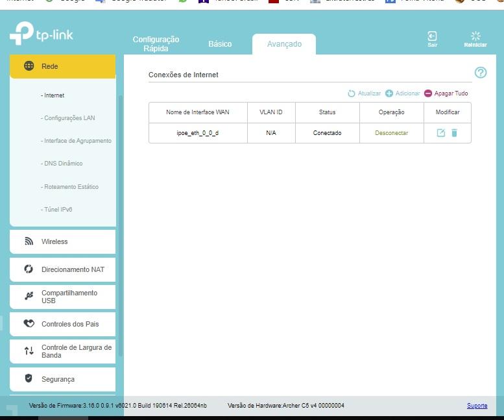Expand the Controles dos Pais section
This screenshot has width=504, height=420.
pos(63,324)
